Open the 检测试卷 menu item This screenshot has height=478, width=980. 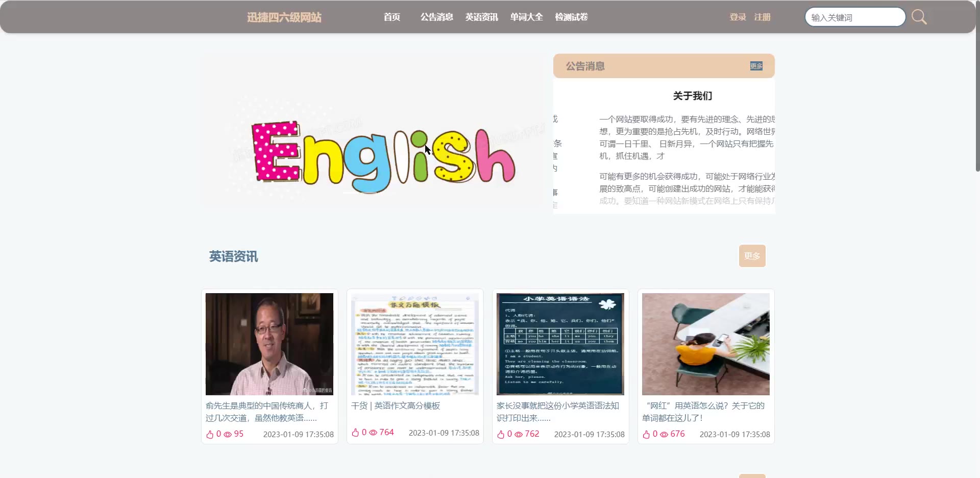[x=572, y=17]
